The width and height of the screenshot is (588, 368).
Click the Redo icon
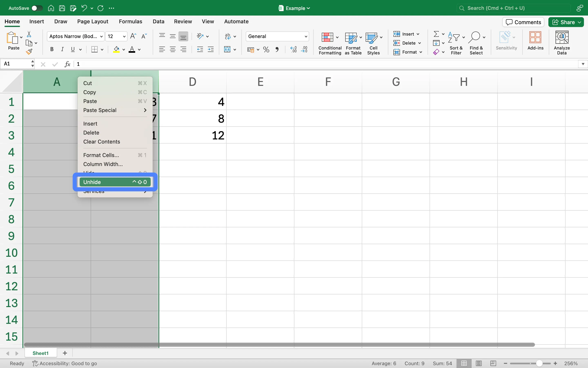tap(100, 8)
